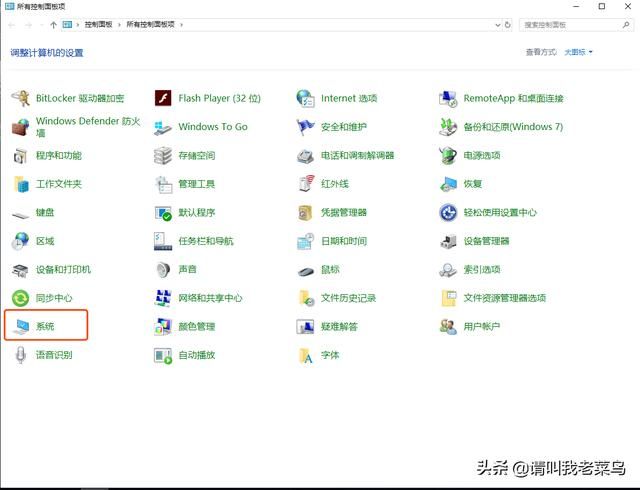Click the 默认程序 icon
The height and width of the screenshot is (490, 640).
tap(163, 213)
